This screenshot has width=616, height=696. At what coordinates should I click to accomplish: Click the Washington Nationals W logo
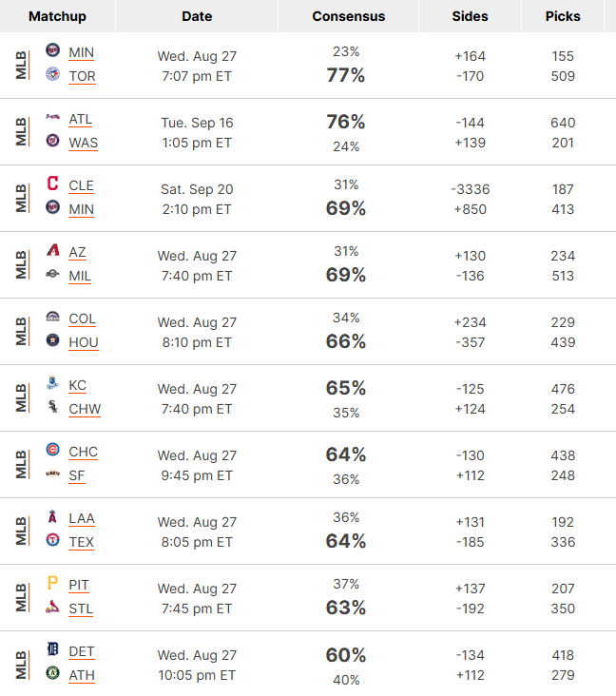coord(53,141)
